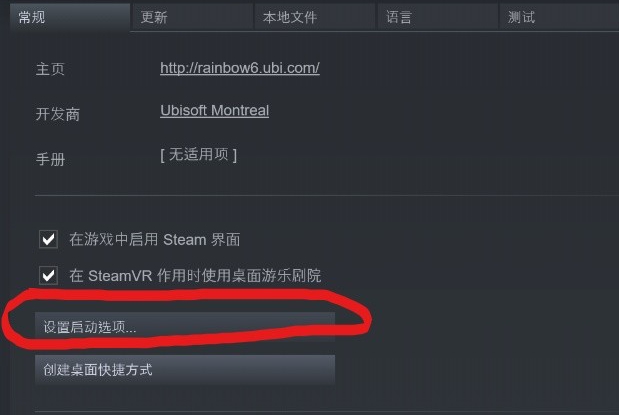Click the 主页 field label
This screenshot has width=619, height=415.
(50, 69)
